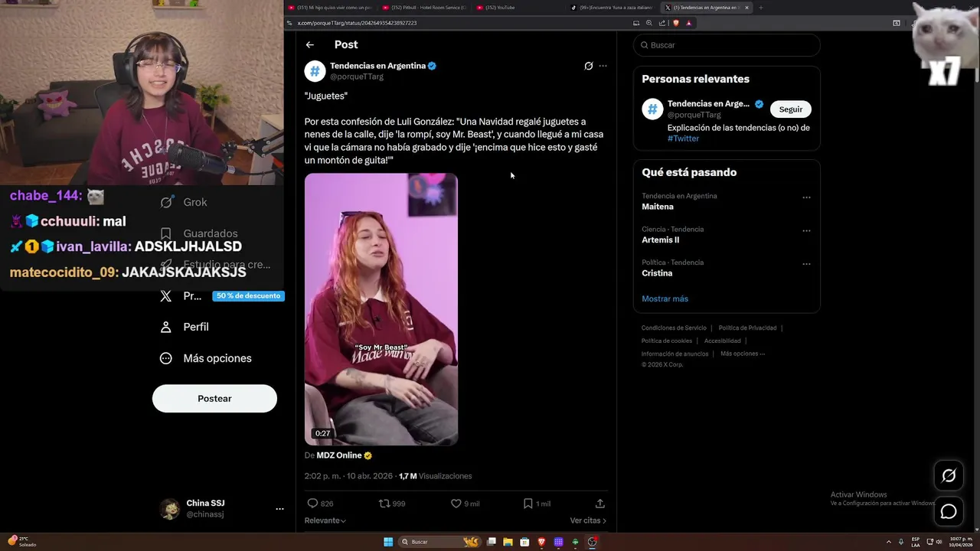Screen dimensions: 980x551
Task: Click inside the Buscar search field
Action: [727, 45]
